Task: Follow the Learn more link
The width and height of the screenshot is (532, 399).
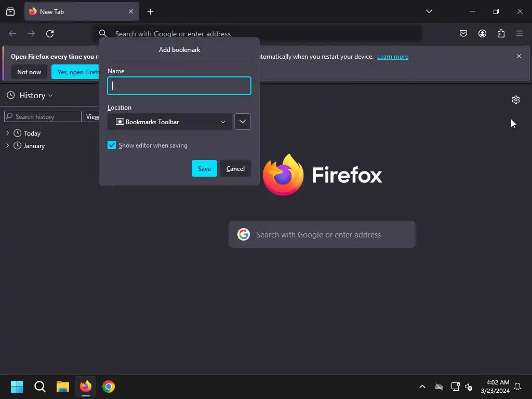Action: click(x=393, y=57)
